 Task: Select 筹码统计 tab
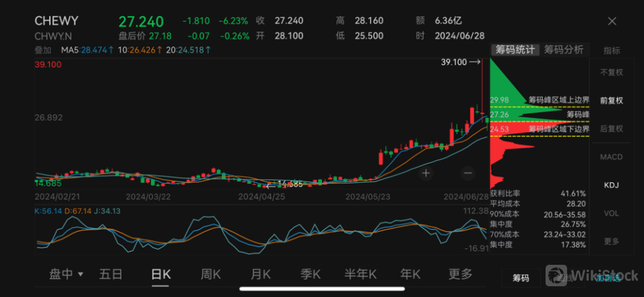pos(515,50)
